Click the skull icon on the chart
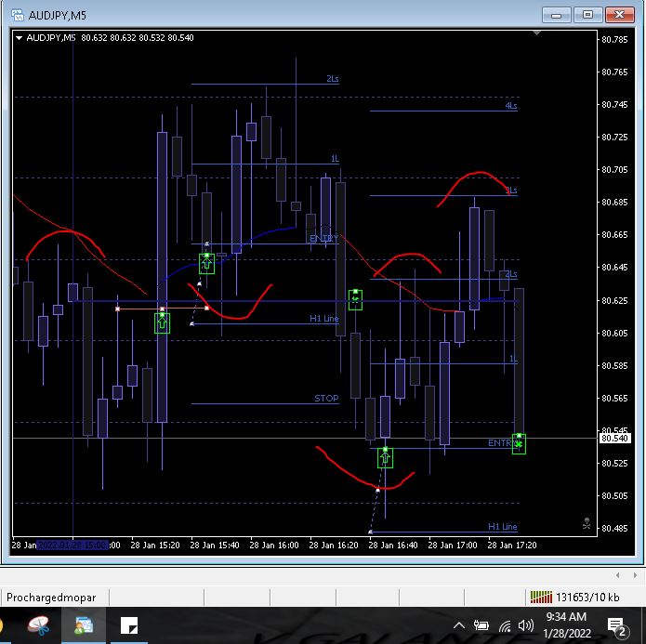Viewport: 646px width, 644px height. pyautogui.click(x=587, y=523)
